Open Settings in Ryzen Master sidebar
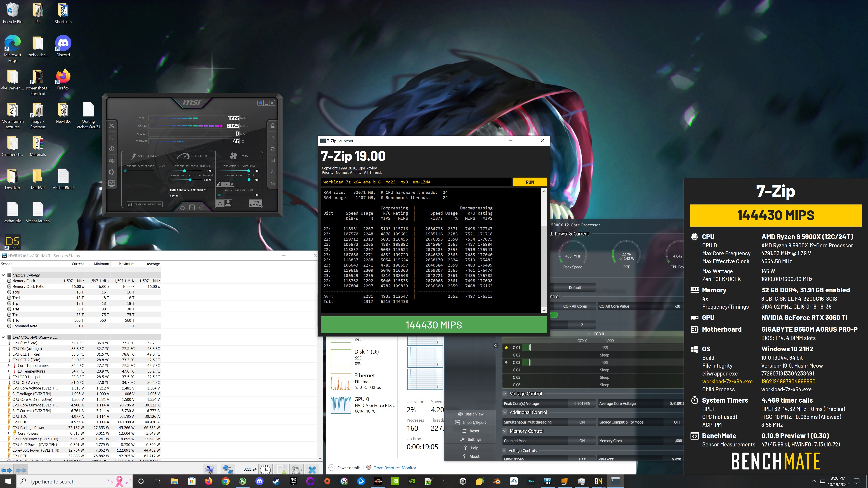Image resolution: width=868 pixels, height=488 pixels. click(x=471, y=439)
